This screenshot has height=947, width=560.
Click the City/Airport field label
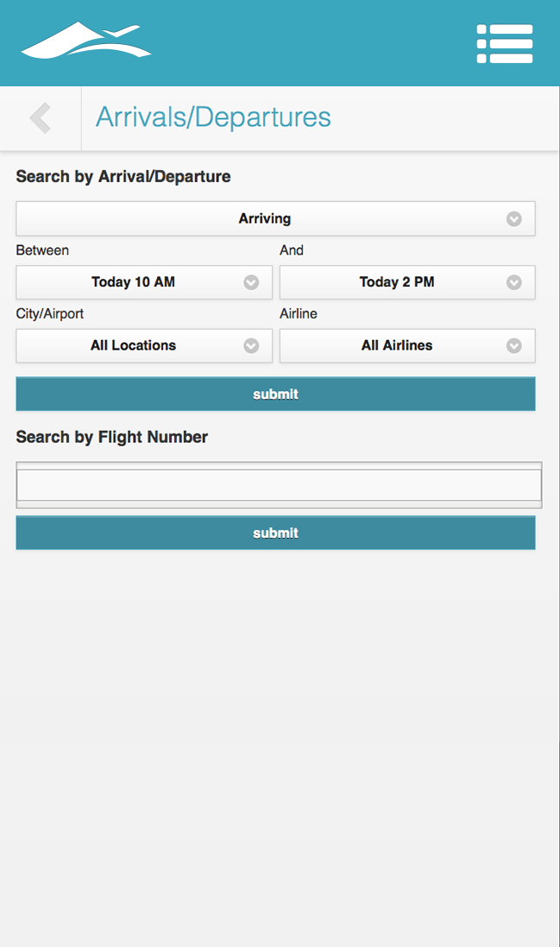coord(50,314)
